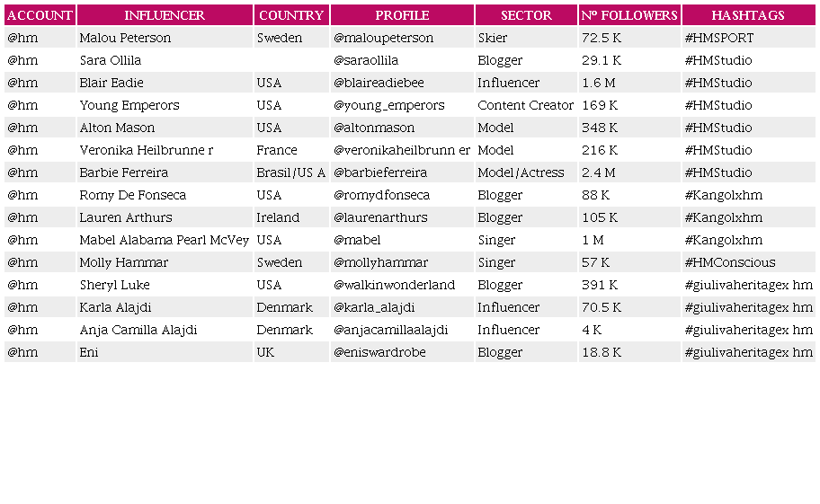The image size is (820, 504).
Task: Click the Nº FOLLOWERS header
Action: (629, 15)
